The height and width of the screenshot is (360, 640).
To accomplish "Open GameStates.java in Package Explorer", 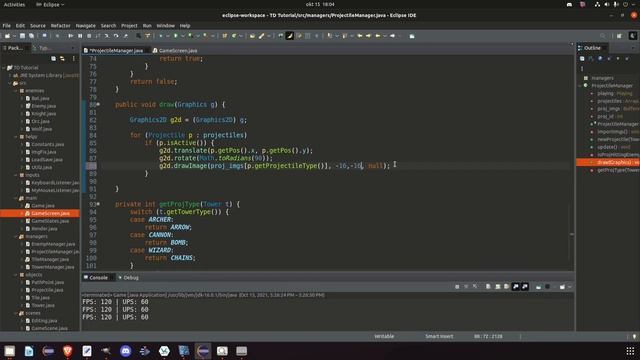I will coord(50,221).
